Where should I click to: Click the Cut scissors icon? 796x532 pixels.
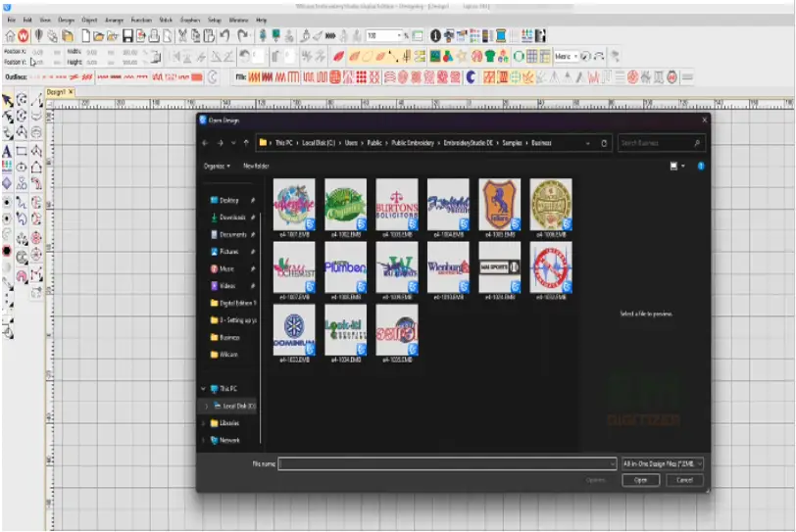[182, 36]
